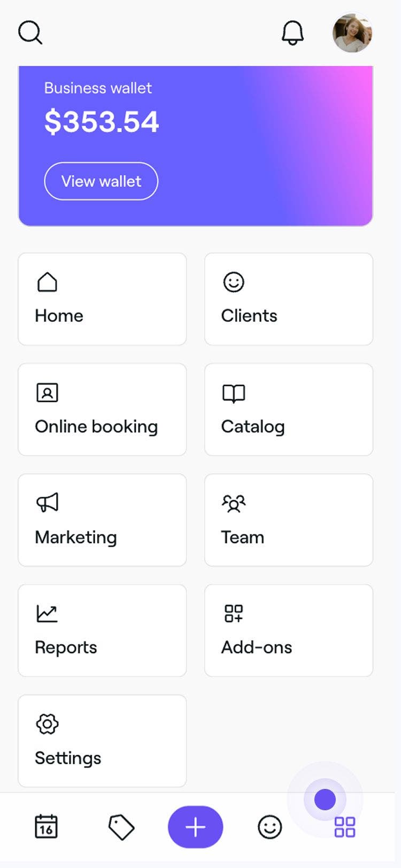Image resolution: width=401 pixels, height=868 pixels.
Task: Switch to clients smiley tab in bottom bar
Action: tap(269, 827)
